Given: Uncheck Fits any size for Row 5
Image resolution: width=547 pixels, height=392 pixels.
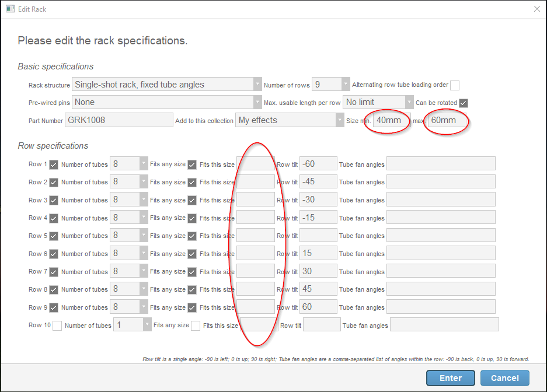Looking at the screenshot, I should [191, 236].
